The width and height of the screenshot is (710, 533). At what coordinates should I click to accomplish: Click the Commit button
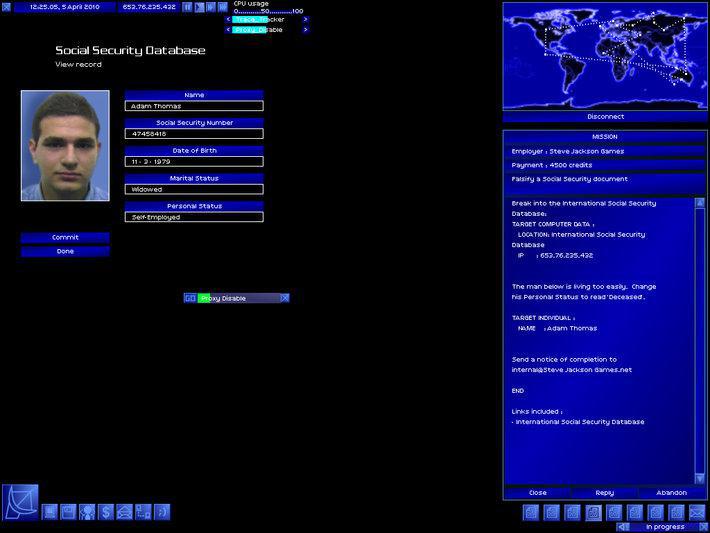(x=65, y=237)
